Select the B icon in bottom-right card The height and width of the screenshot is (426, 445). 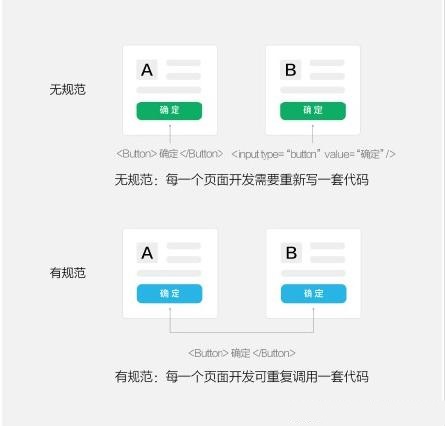coord(291,253)
